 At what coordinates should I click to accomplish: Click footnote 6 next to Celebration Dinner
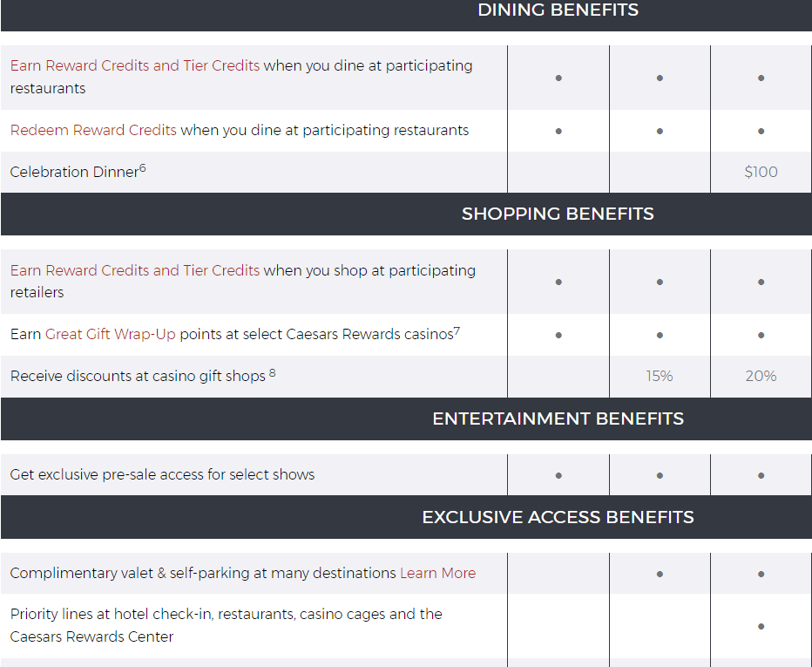tap(143, 168)
